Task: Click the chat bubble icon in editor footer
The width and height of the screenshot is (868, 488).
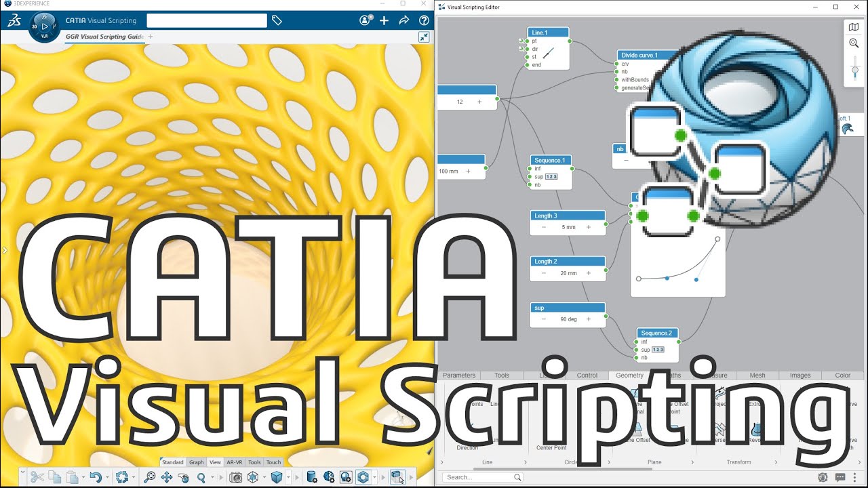Action: [x=840, y=477]
